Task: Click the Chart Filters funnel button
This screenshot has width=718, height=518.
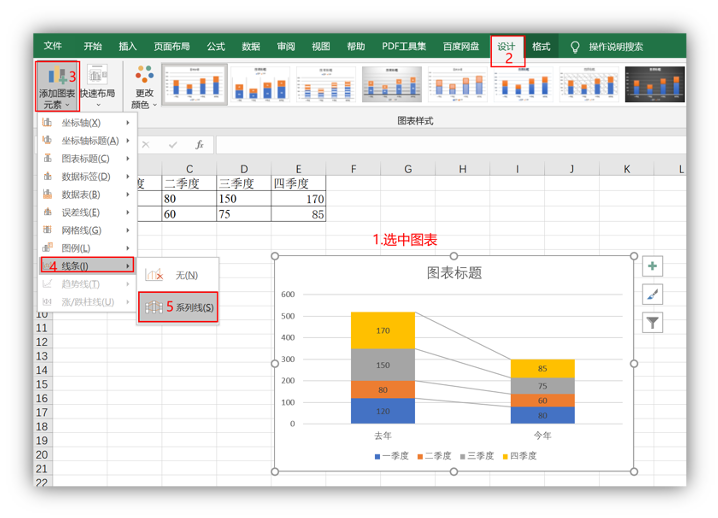Action: point(653,323)
